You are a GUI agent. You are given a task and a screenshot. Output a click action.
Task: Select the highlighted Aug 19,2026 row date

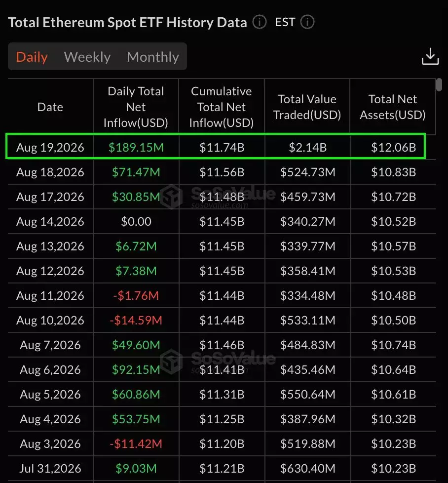(50, 147)
